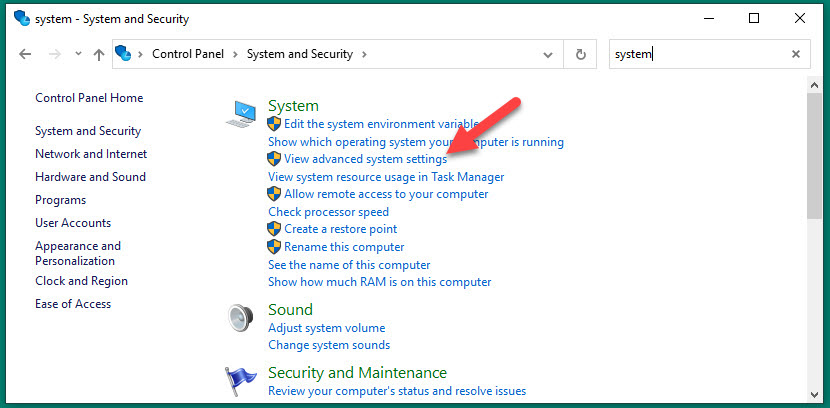Open Create a restore point link

(340, 229)
